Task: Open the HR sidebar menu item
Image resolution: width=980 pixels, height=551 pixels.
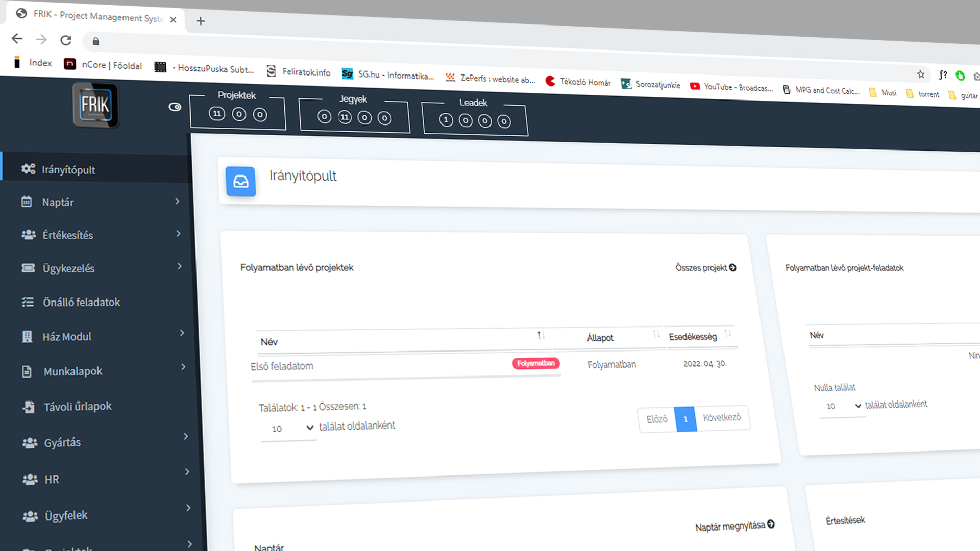Action: (52, 480)
